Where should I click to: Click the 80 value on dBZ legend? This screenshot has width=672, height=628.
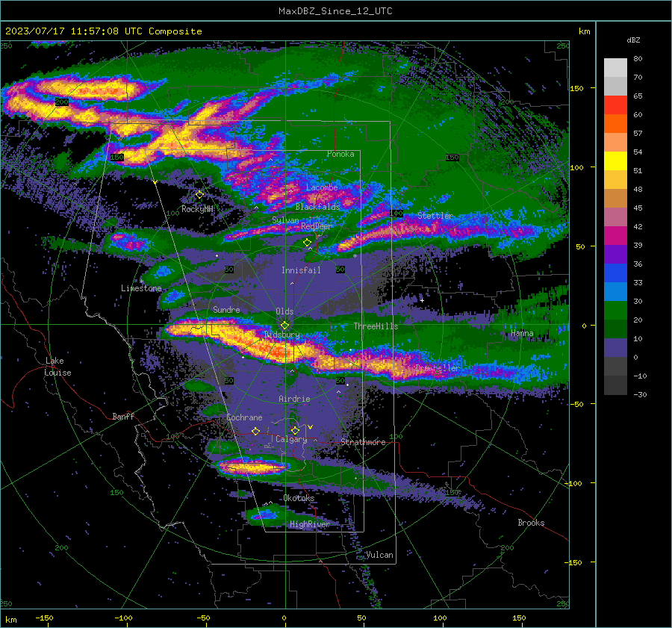coord(638,59)
